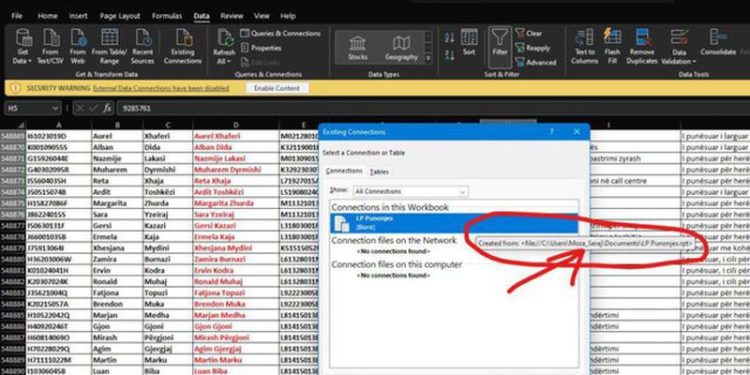Switch to the Tables tab in dialog
This screenshot has width=750, height=375.
click(379, 171)
